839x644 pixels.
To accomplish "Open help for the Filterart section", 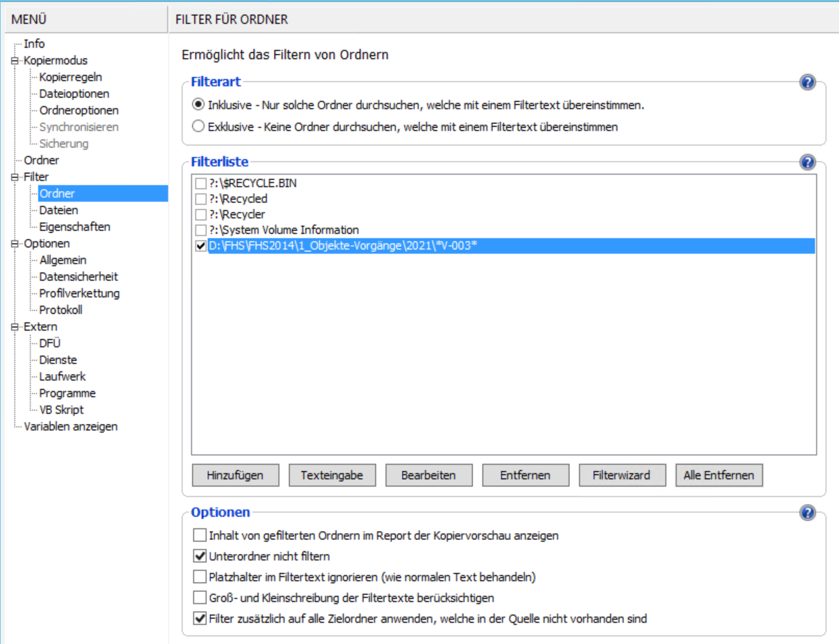I will tap(806, 82).
